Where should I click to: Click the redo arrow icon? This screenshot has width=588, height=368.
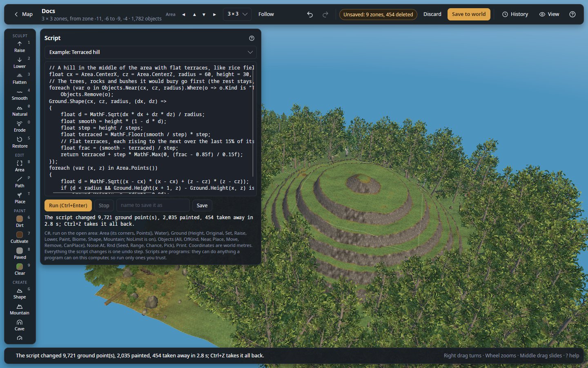click(x=325, y=14)
